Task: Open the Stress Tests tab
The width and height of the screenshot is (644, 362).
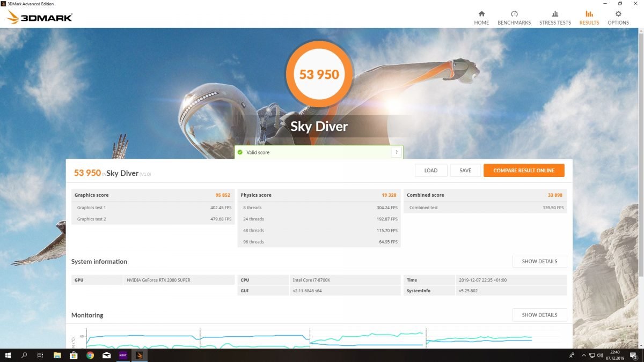Action: 555,18
